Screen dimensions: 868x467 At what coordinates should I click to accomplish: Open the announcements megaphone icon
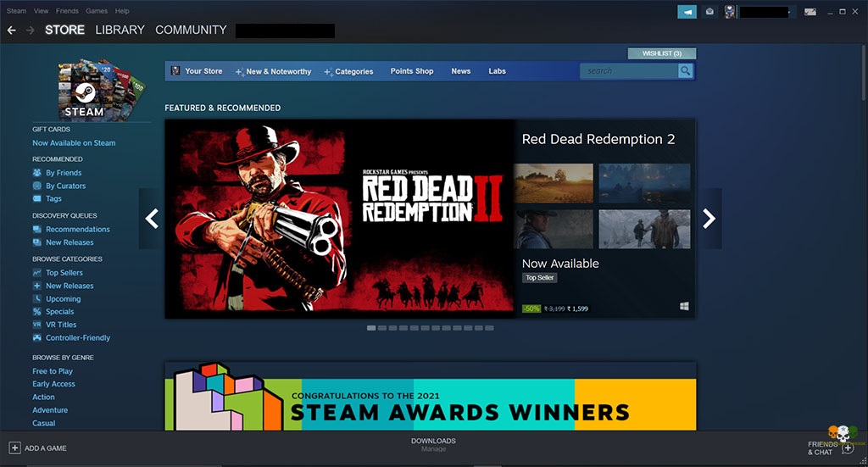(x=687, y=12)
